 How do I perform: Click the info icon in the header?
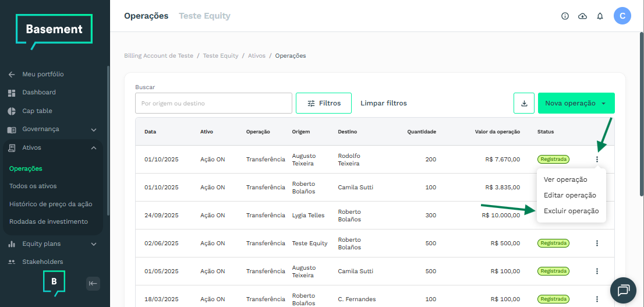[x=565, y=16]
